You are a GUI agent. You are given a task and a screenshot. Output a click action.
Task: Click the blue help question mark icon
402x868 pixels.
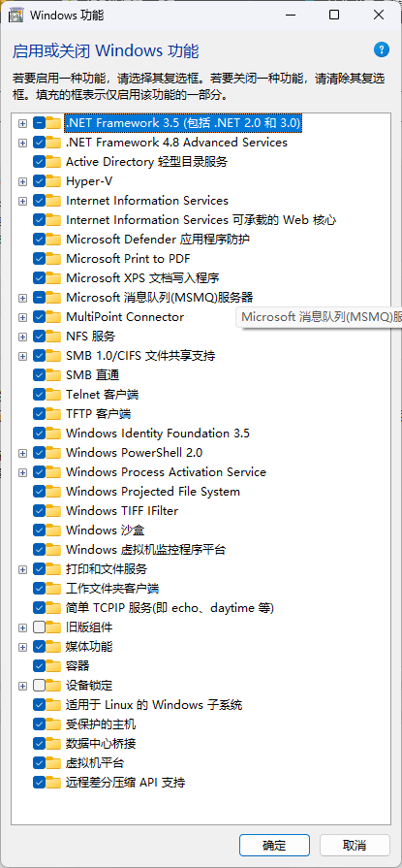pyautogui.click(x=382, y=49)
